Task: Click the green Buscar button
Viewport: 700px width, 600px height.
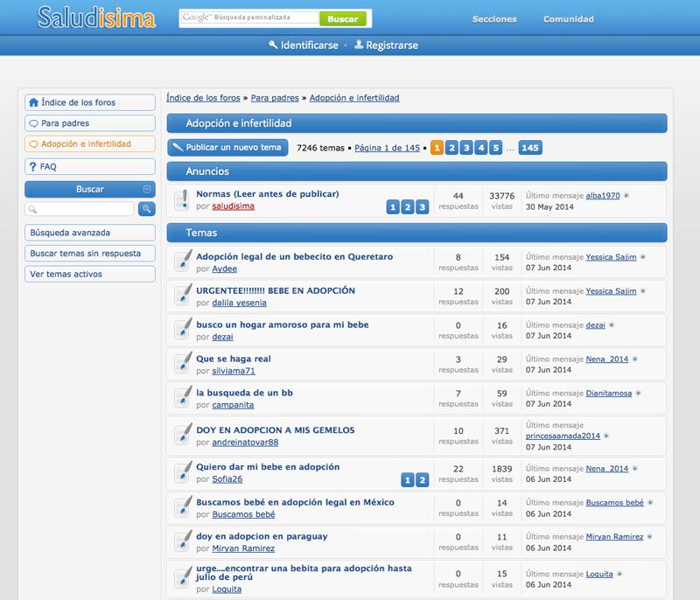Action: tap(342, 18)
